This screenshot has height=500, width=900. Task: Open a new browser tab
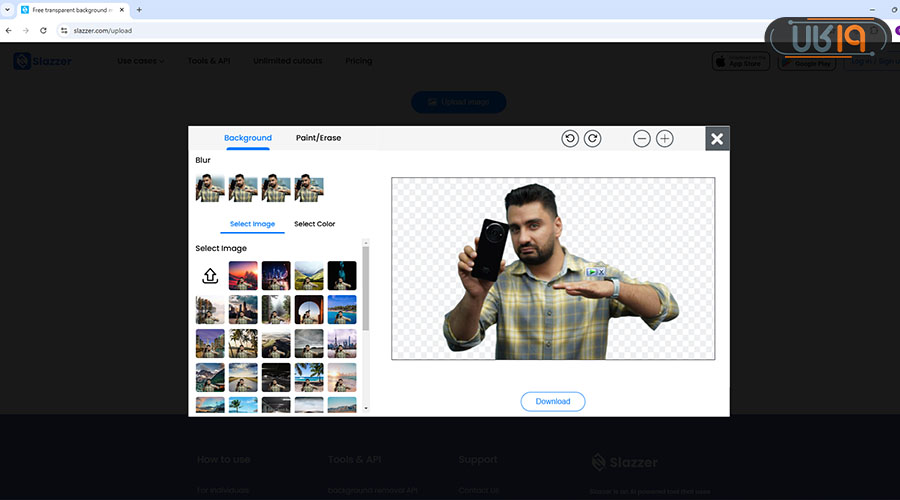[x=139, y=9]
